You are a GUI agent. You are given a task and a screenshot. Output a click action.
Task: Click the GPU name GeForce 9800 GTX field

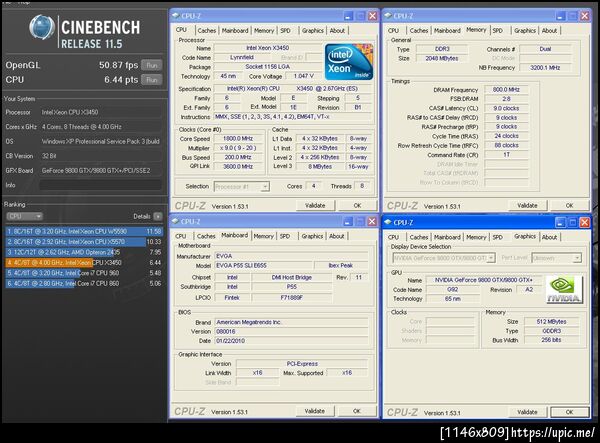(484, 280)
